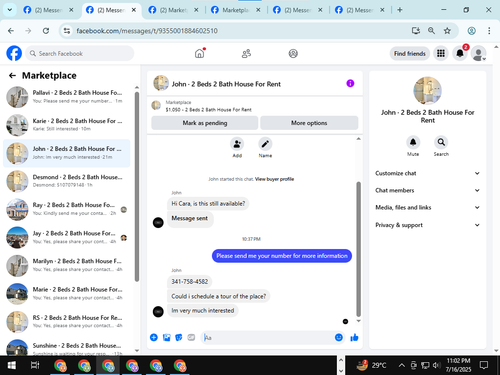Click the Search Facebook field
This screenshot has width=500, height=375.
tap(80, 53)
